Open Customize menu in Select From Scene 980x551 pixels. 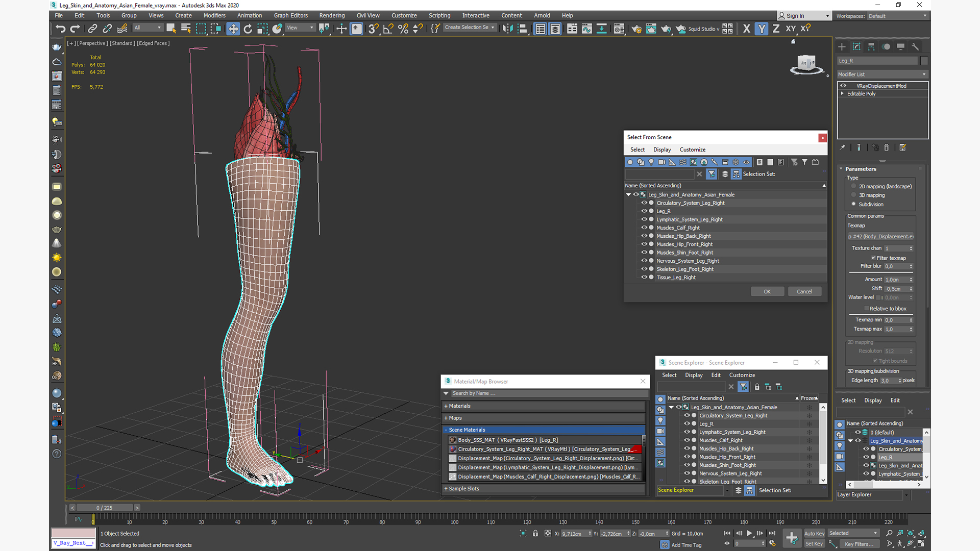click(692, 149)
